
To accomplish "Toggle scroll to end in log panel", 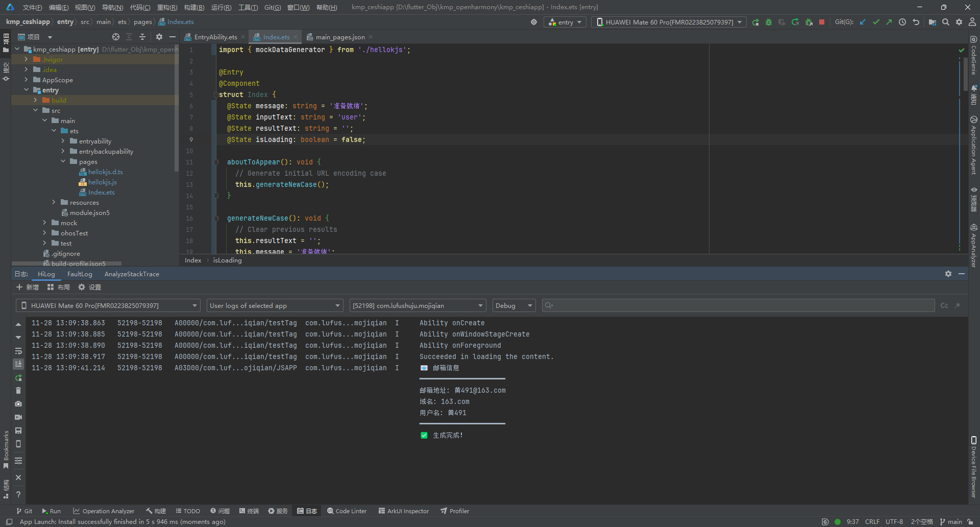I will 18,364.
